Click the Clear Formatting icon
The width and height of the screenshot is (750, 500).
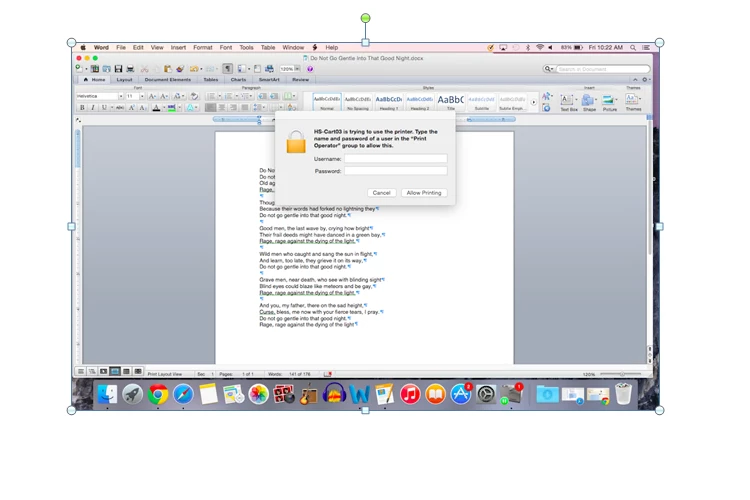click(x=194, y=96)
